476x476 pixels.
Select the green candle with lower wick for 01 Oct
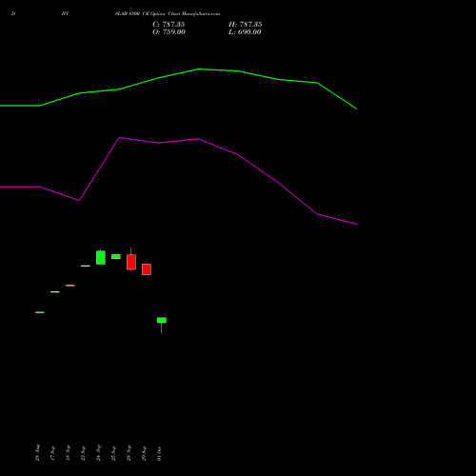162,320
